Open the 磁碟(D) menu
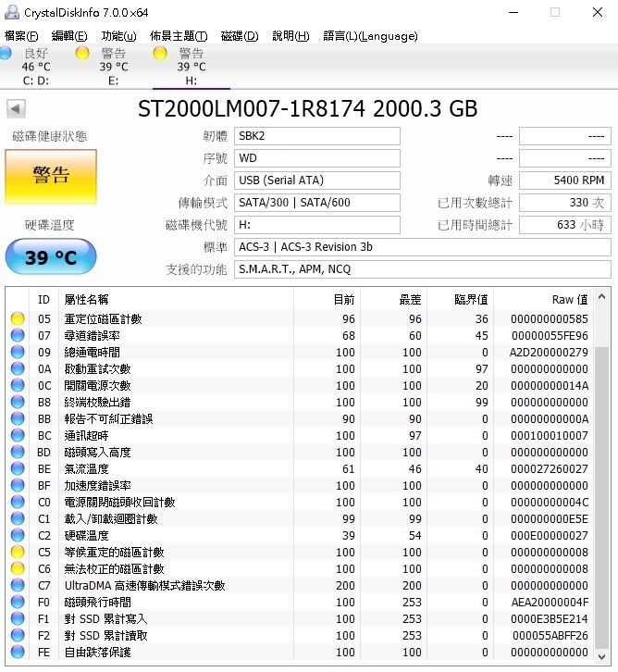This screenshot has width=618, height=672. (240, 36)
